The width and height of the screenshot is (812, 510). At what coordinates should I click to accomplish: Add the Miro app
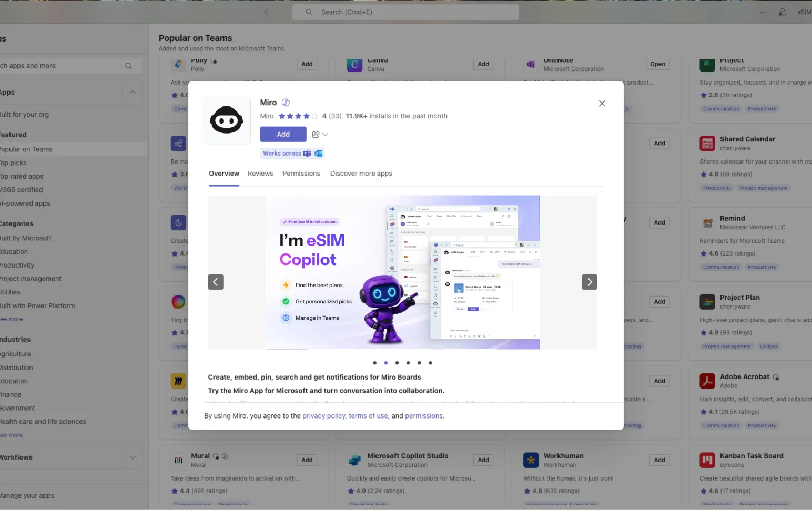tap(283, 135)
